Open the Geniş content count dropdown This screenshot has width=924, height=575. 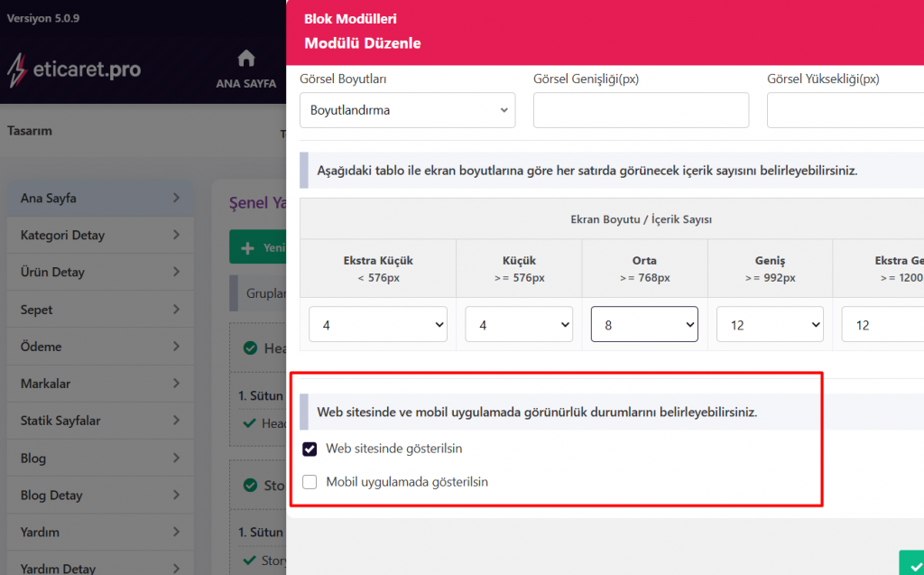(770, 324)
